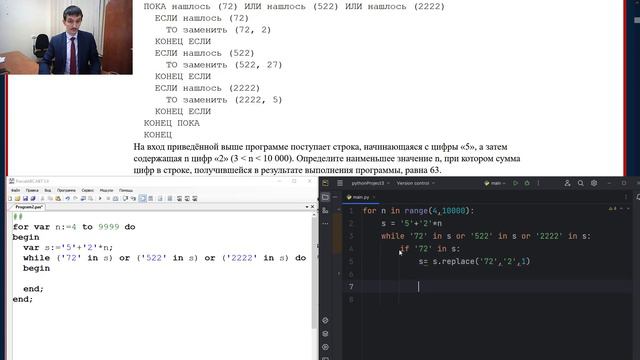640x360 pixels.
Task: Open pythonProject13 project dropdown in PyCharm
Action: pyautogui.click(x=370, y=183)
